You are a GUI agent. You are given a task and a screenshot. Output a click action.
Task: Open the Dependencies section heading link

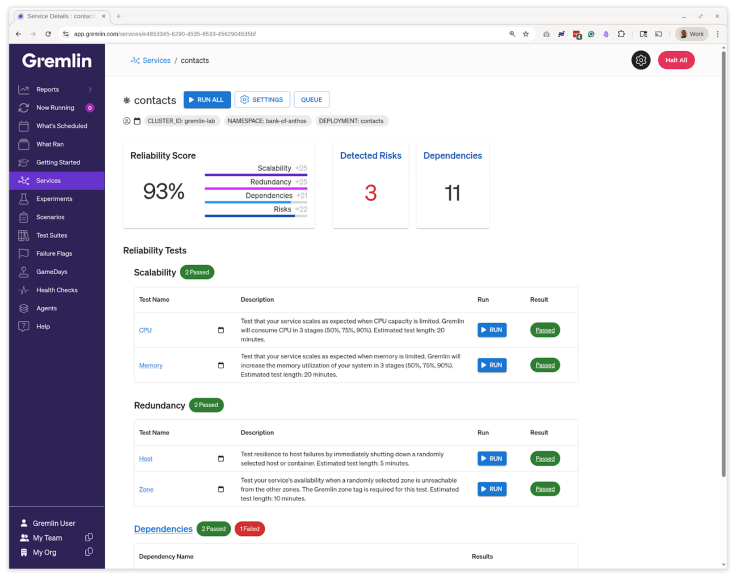[163, 529]
